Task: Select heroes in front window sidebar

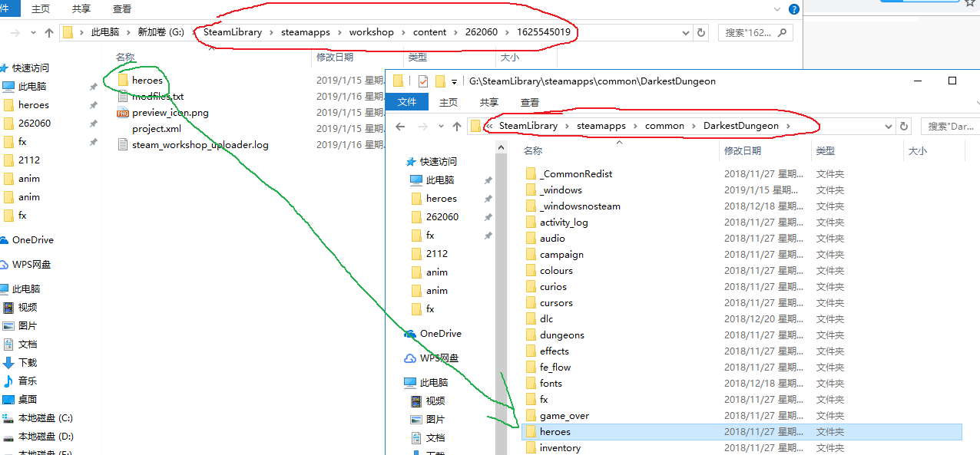Action: (x=441, y=199)
